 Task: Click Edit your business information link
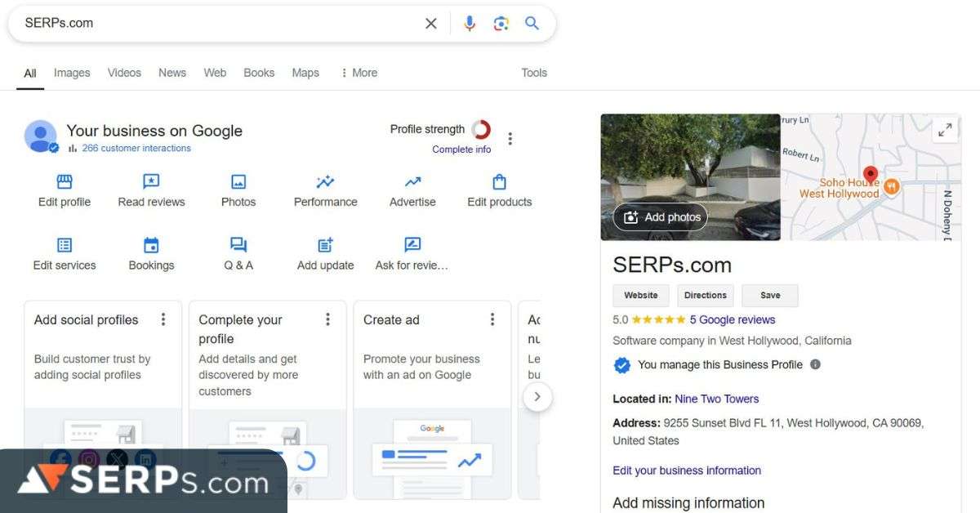pos(687,471)
